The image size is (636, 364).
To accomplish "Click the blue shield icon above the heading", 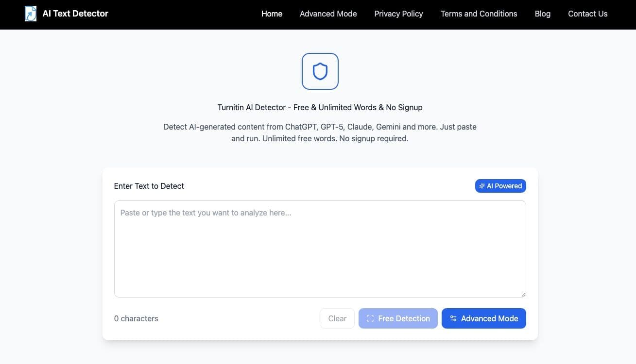I will pyautogui.click(x=320, y=71).
